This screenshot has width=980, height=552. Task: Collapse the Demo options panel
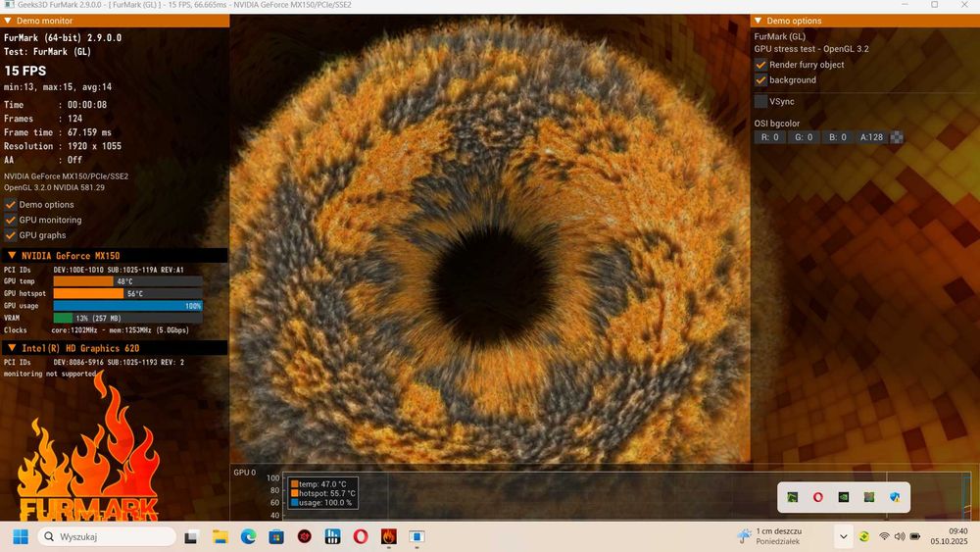click(x=759, y=21)
